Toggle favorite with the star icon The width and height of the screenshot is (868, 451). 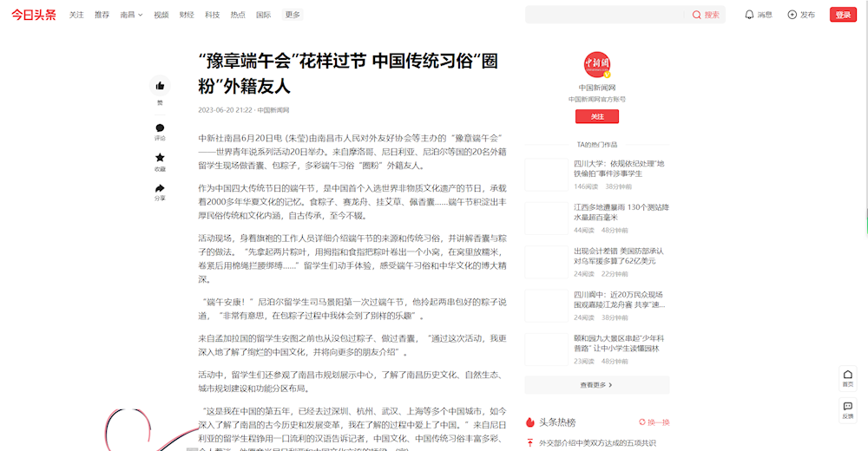[x=160, y=158]
